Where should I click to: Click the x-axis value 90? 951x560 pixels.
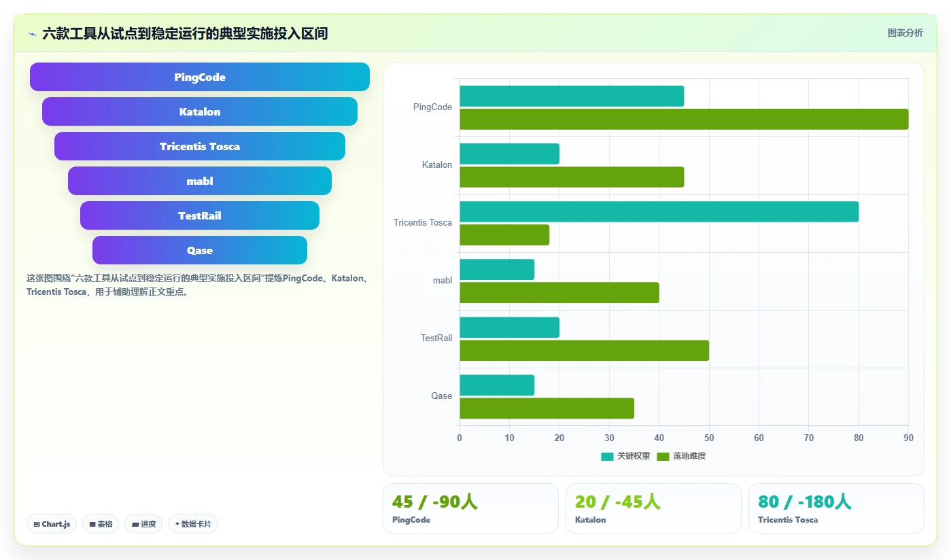[x=908, y=438]
